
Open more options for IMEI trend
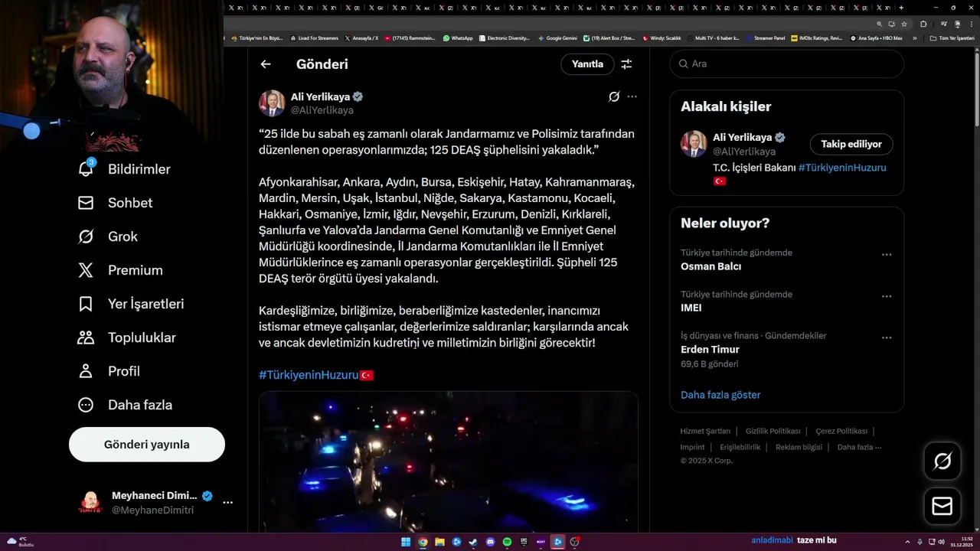coord(887,296)
